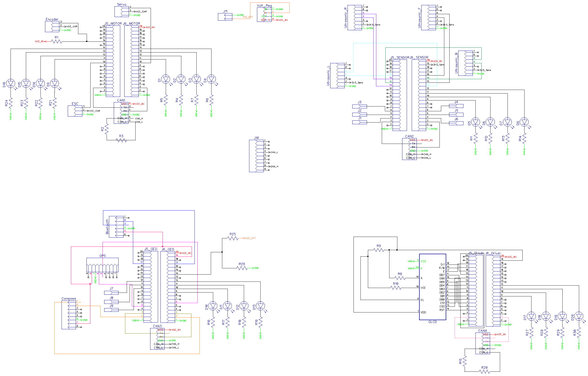Select LED D20 symbol
The width and height of the screenshot is (588, 376).
[579, 317]
